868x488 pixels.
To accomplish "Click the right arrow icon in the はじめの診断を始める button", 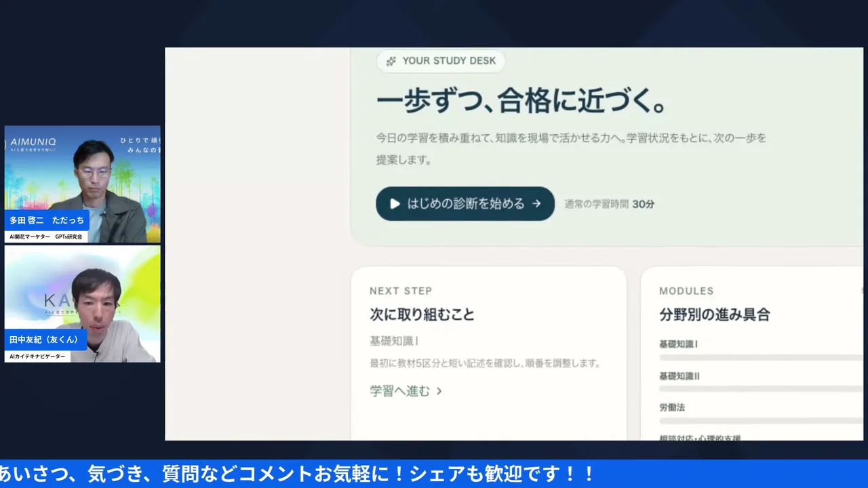I will pyautogui.click(x=536, y=203).
